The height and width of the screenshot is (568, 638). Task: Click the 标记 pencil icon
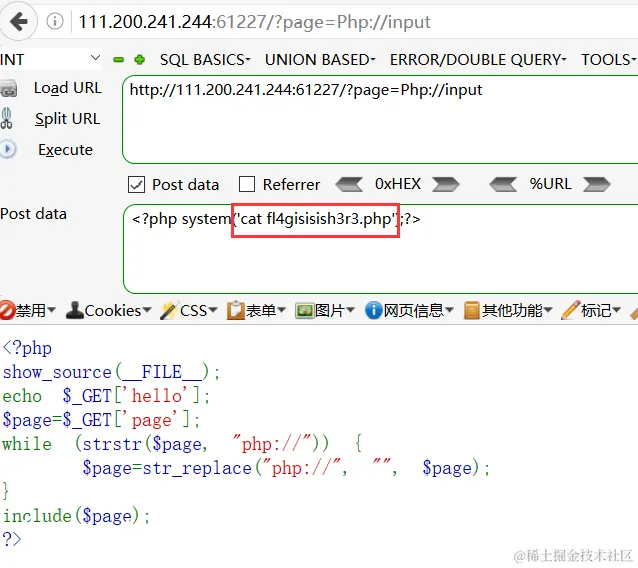click(x=570, y=311)
